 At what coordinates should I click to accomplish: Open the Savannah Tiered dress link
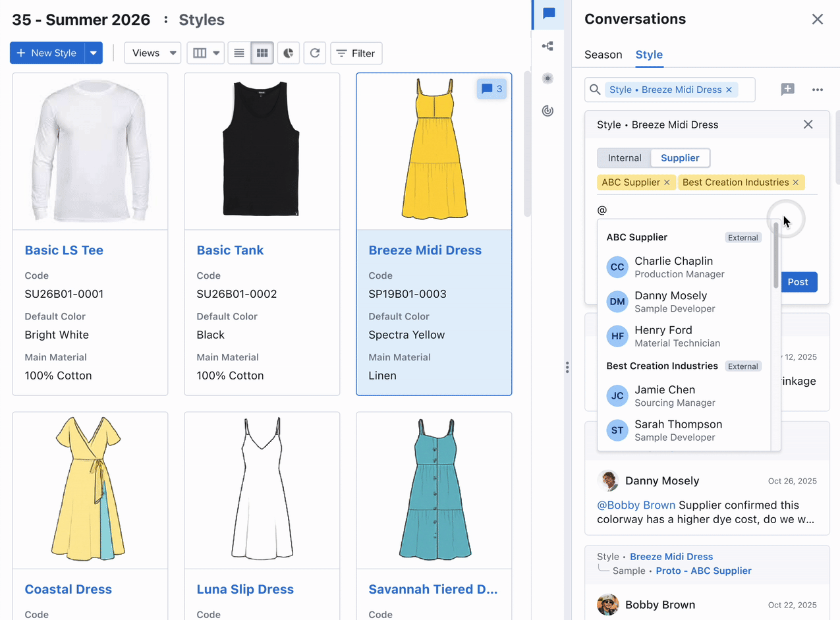click(433, 590)
